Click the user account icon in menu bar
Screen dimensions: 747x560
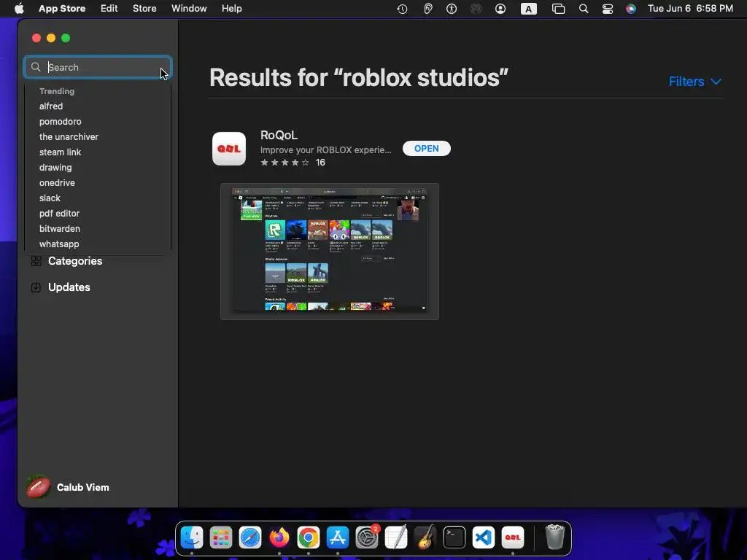click(x=500, y=9)
